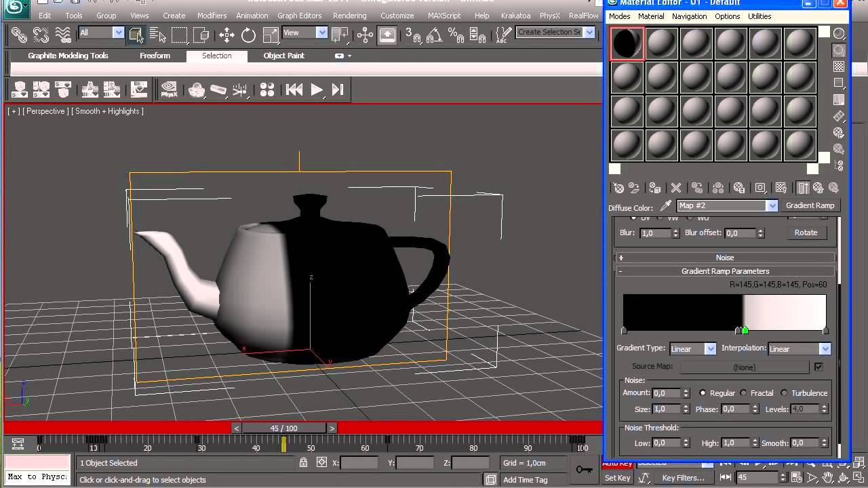Viewport: 868px width, 488px height.
Task: Click the Select and Link chain icon
Action: [20, 35]
